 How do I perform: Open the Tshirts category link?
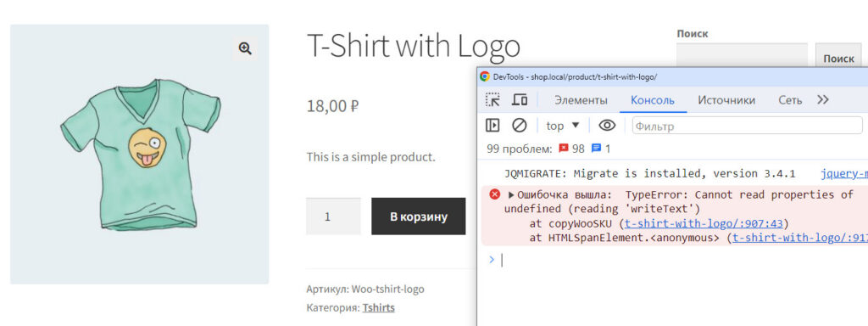point(379,307)
